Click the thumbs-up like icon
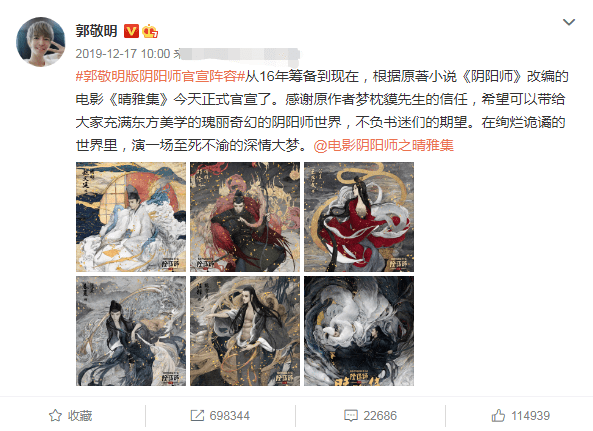Viewport: 593px width, 431px height. [x=498, y=415]
